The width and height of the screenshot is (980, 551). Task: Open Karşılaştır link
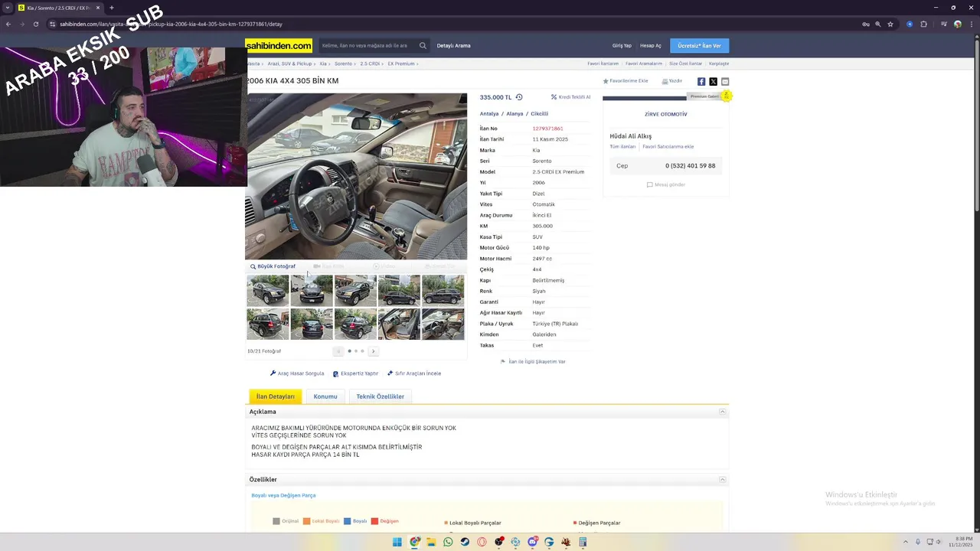click(719, 64)
